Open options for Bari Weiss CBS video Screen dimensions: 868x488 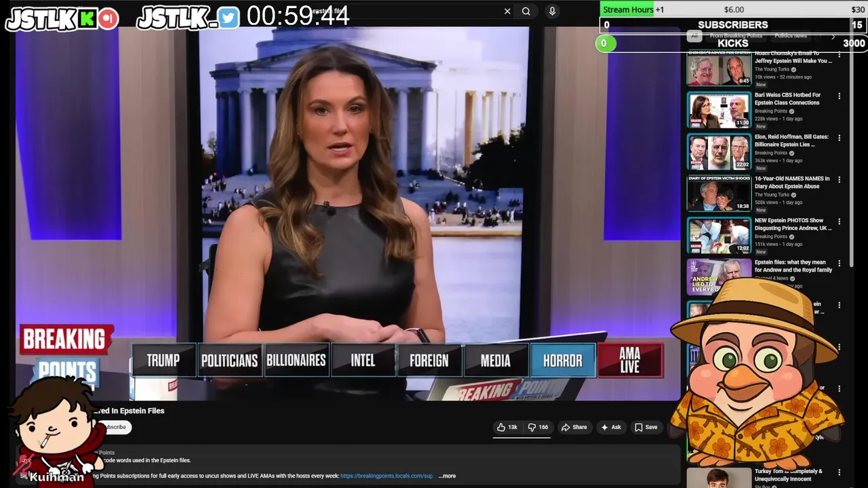coord(839,96)
